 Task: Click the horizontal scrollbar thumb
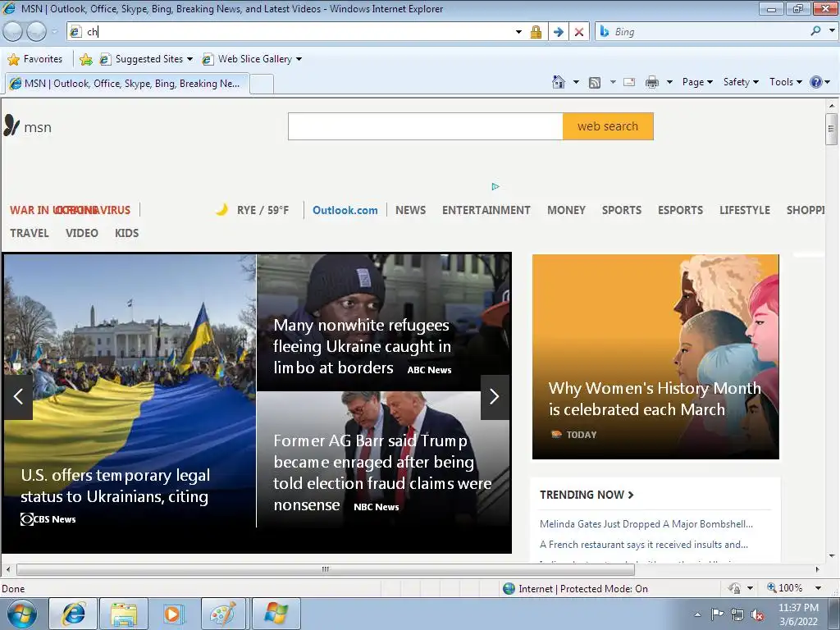(x=325, y=569)
